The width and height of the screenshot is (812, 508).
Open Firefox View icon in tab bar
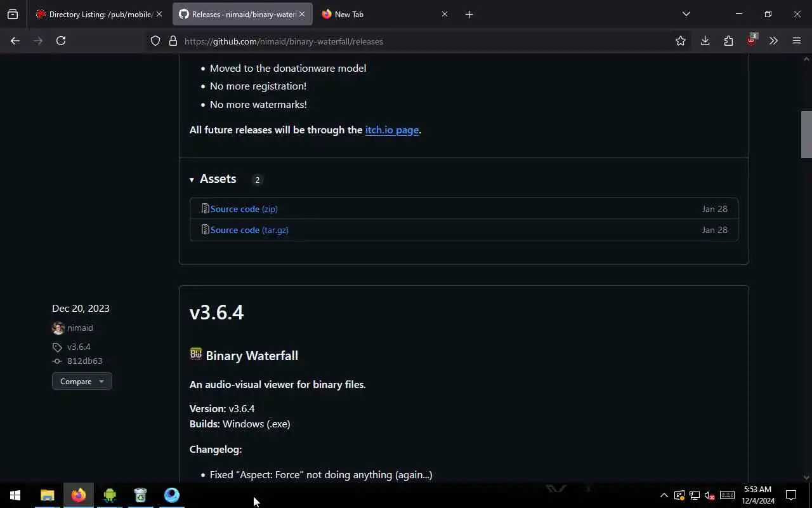point(13,14)
